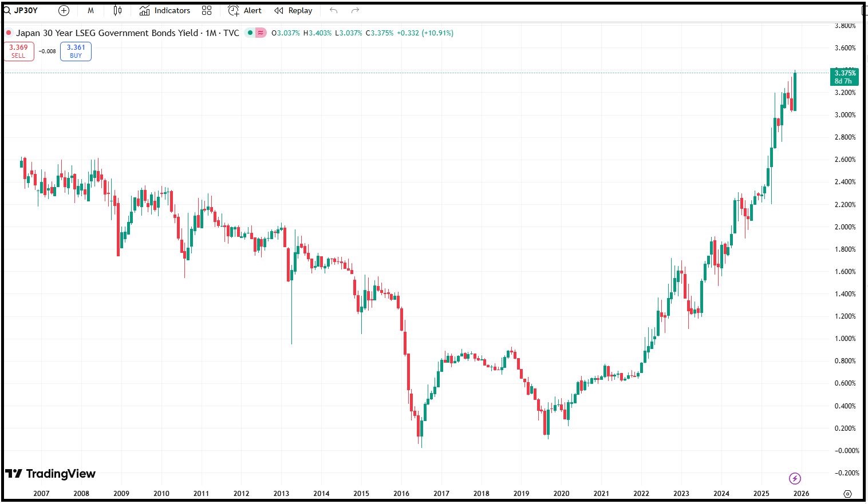Open the M timeframe interval dropdown
The width and height of the screenshot is (868, 504).
[90, 10]
